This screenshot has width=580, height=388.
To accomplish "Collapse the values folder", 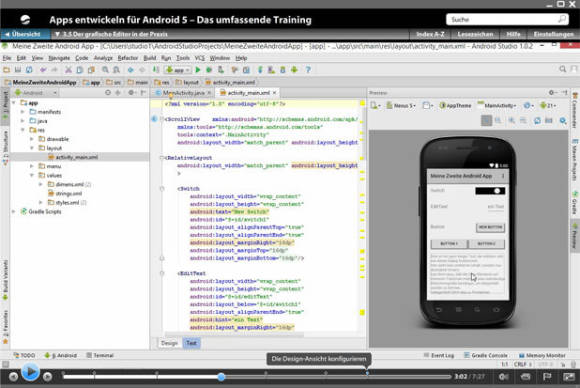I will [32, 175].
